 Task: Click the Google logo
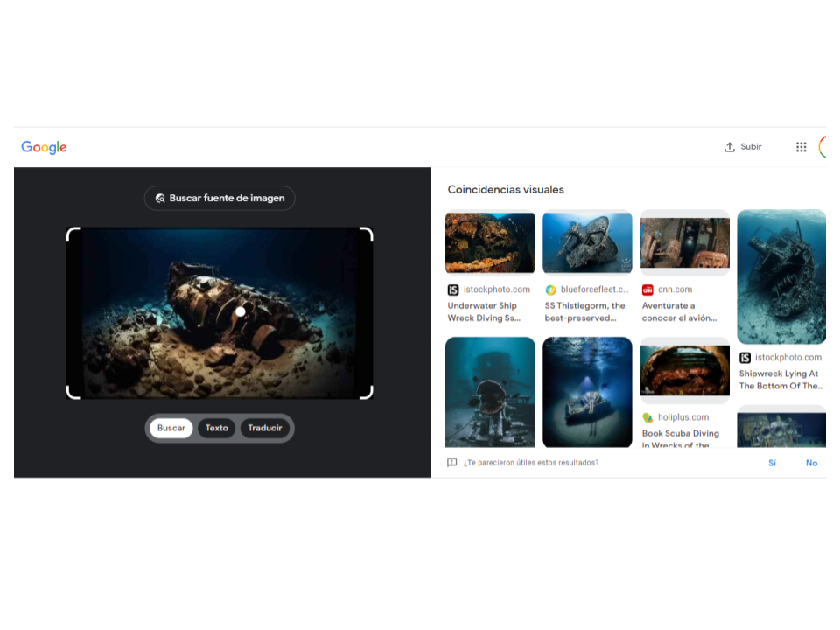pyautogui.click(x=44, y=147)
